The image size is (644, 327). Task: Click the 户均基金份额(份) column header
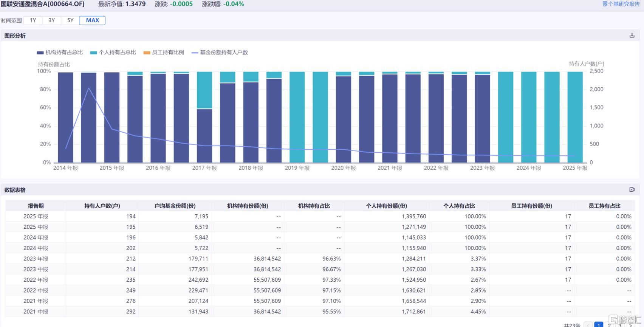click(x=175, y=206)
